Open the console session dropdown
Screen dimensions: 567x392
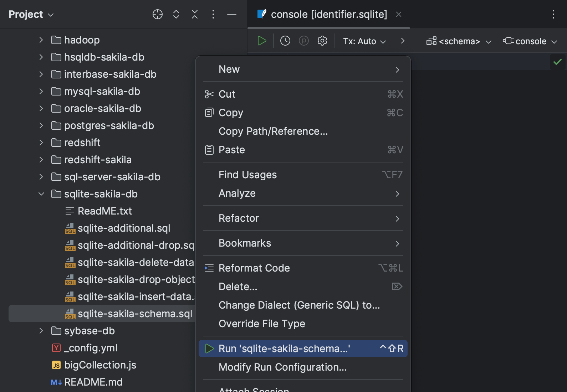[530, 41]
